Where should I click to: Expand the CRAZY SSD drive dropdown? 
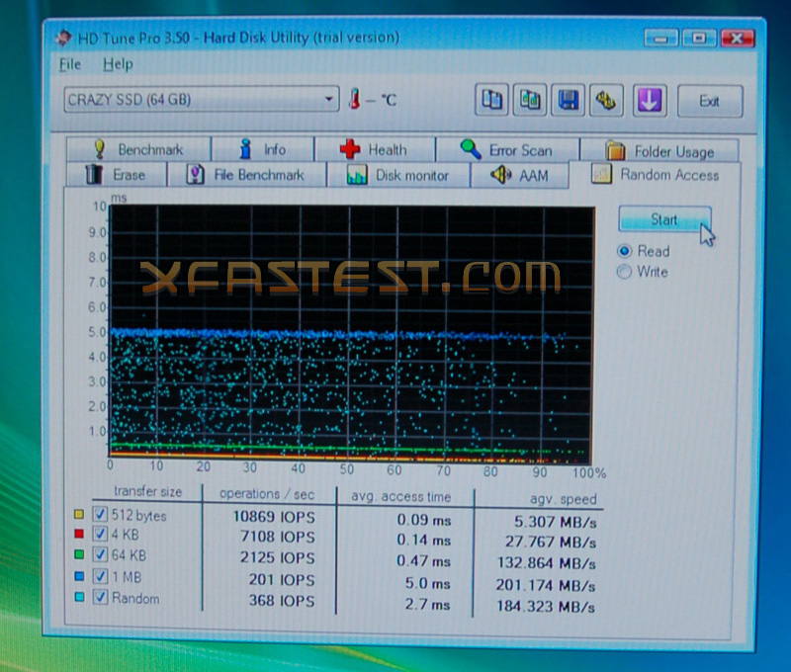202,99
